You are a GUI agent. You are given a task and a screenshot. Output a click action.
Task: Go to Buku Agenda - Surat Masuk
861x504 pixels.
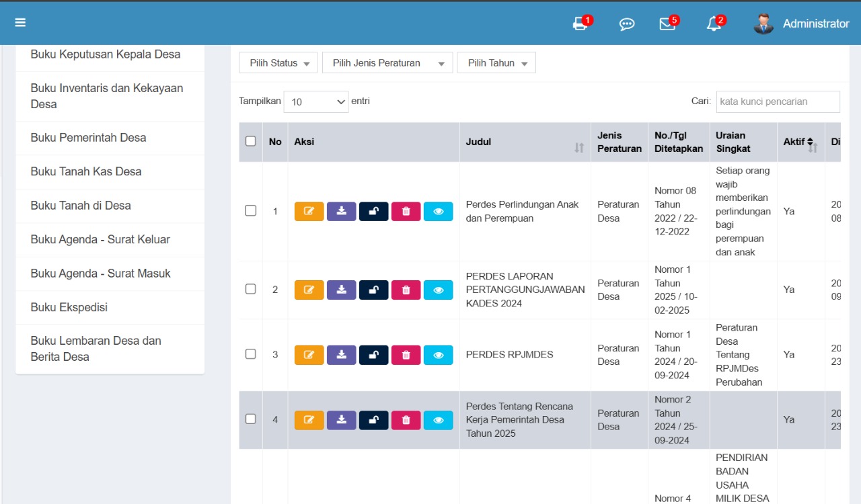[x=100, y=274]
